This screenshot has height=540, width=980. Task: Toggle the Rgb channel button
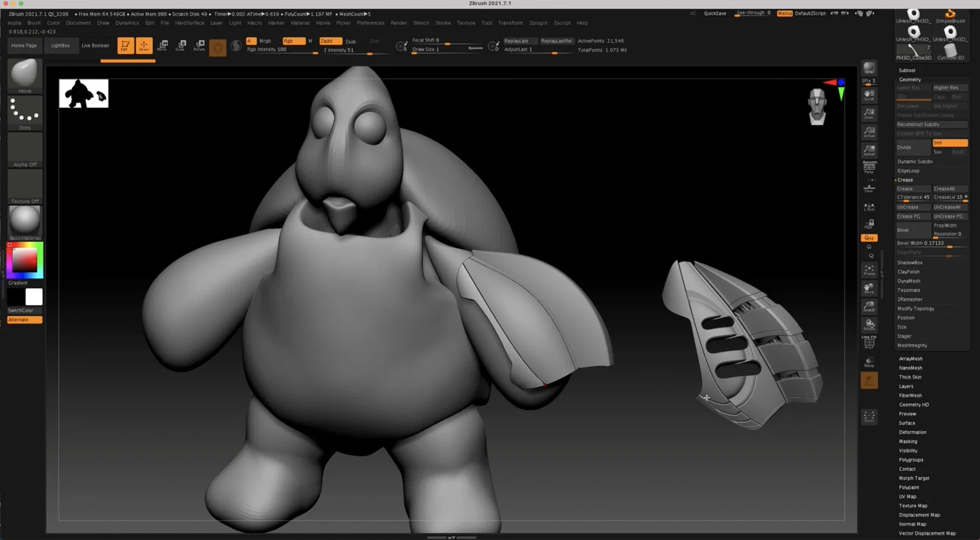coord(293,41)
